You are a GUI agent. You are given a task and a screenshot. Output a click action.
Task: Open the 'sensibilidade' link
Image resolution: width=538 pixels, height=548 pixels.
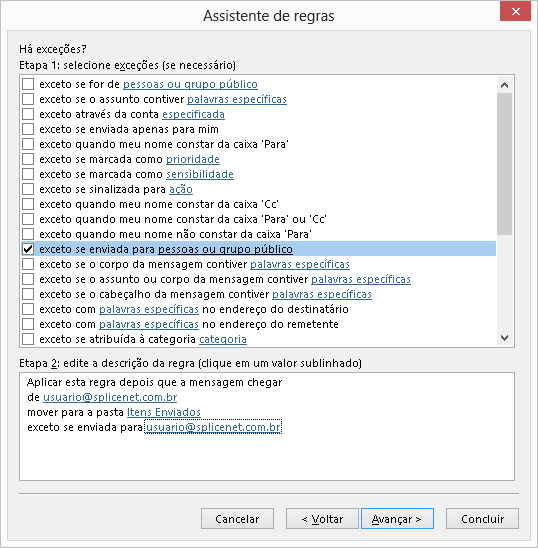[x=200, y=174]
